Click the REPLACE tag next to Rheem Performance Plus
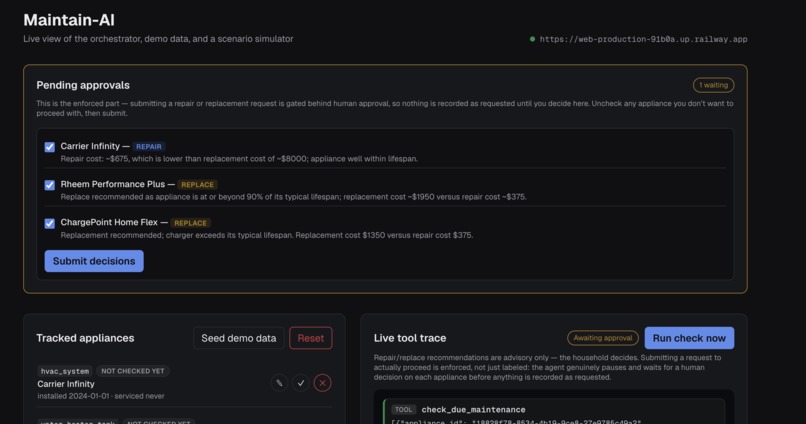This screenshot has height=424, width=806. click(x=197, y=185)
